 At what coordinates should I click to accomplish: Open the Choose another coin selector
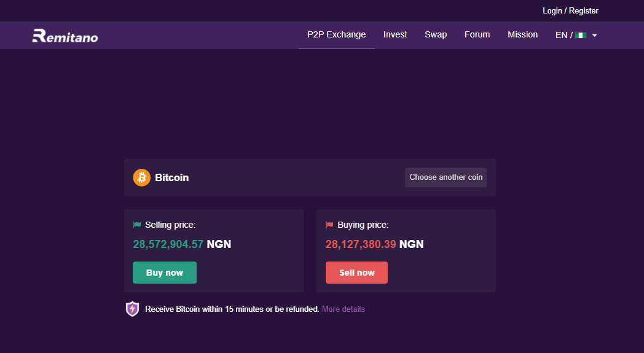coord(446,177)
